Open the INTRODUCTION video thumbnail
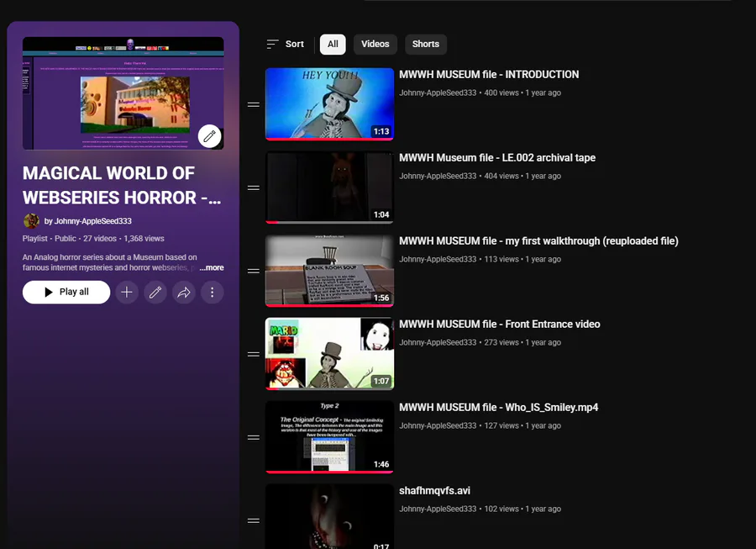 tap(330, 104)
